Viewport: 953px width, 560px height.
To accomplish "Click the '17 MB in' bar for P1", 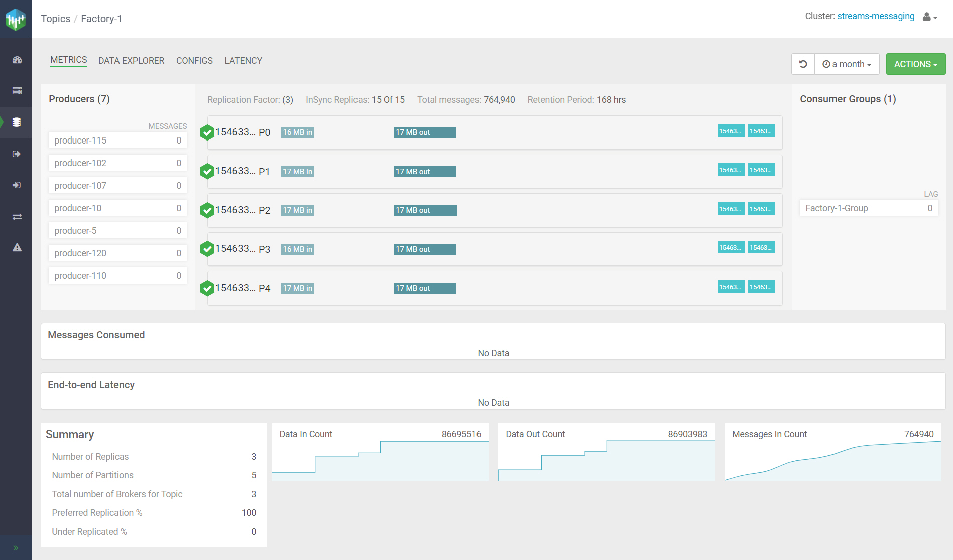I will coord(298,172).
